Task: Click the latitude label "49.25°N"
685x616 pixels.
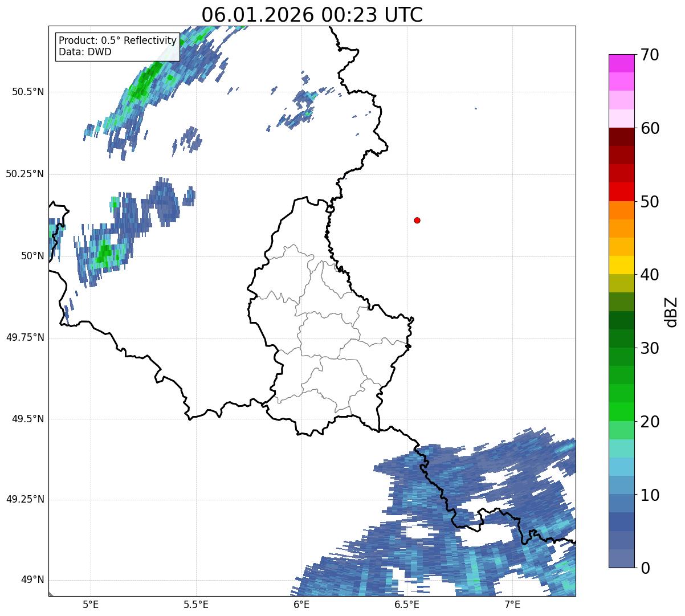Action: (x=25, y=499)
